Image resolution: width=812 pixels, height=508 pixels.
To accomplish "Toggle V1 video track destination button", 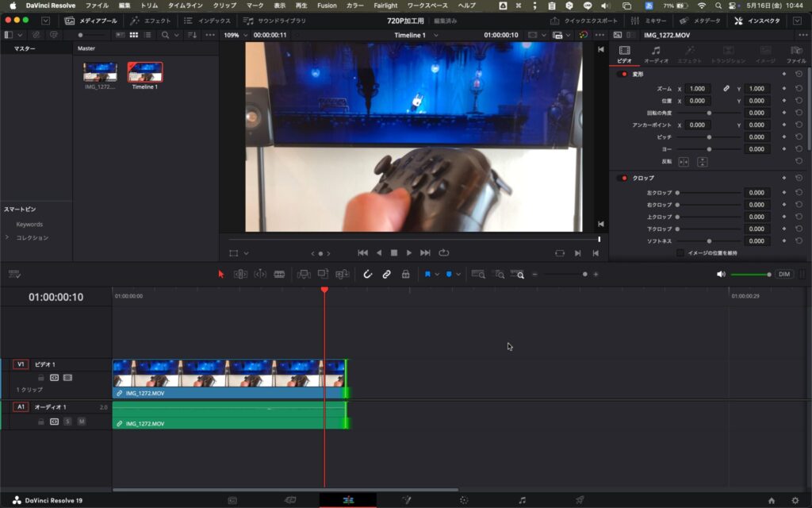I will click(21, 364).
